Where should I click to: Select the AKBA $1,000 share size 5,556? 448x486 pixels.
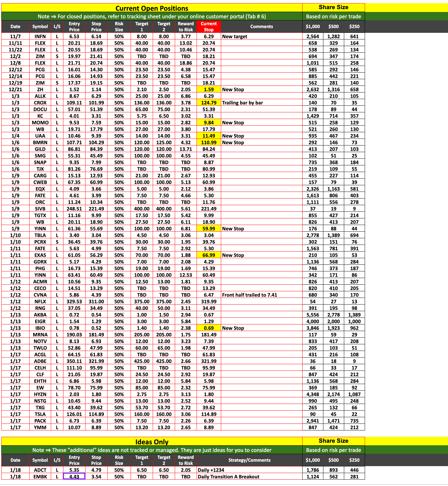[x=313, y=315]
